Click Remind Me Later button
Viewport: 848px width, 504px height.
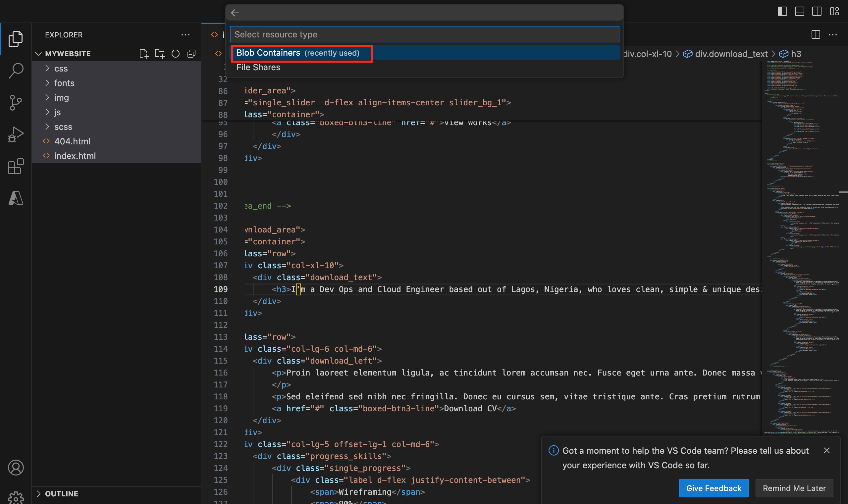(794, 488)
